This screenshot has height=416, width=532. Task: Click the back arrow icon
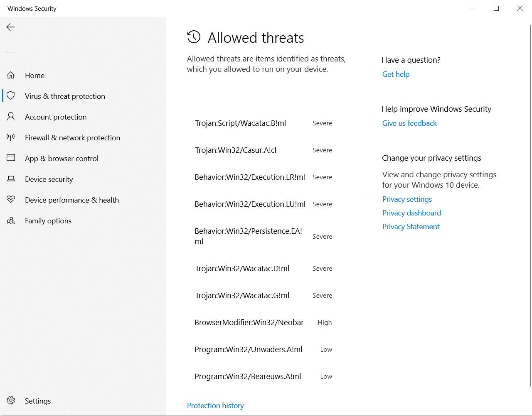[x=10, y=27]
